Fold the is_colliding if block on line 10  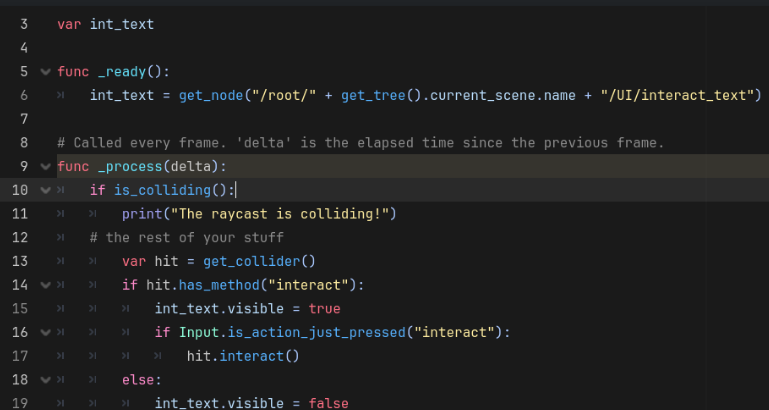(x=46, y=190)
